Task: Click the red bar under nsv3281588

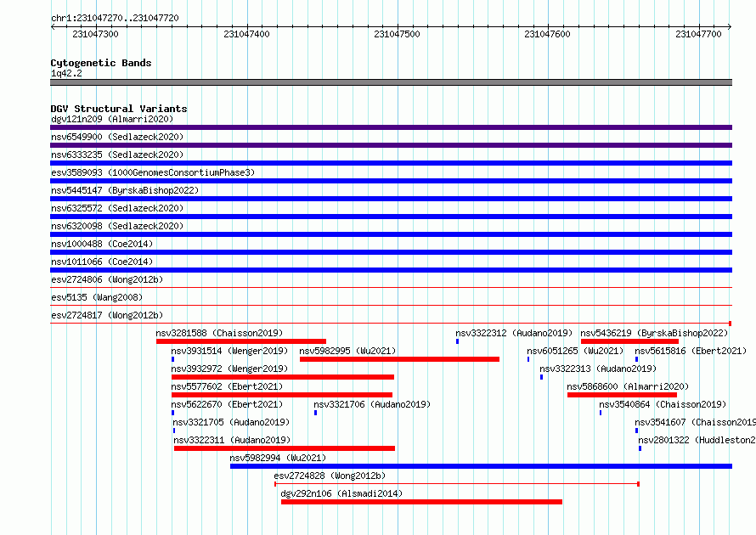Action: click(241, 341)
